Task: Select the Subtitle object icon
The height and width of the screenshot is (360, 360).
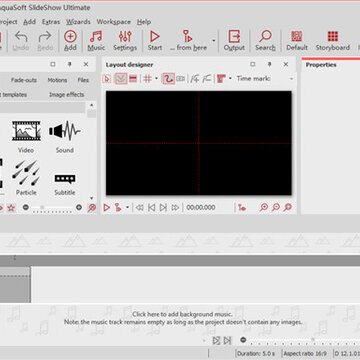Action: click(x=65, y=184)
